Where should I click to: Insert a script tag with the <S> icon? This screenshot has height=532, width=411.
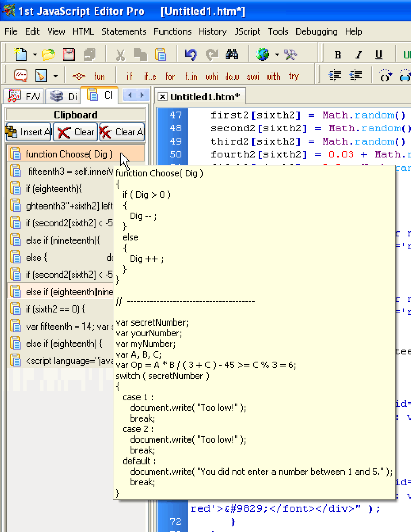point(79,76)
